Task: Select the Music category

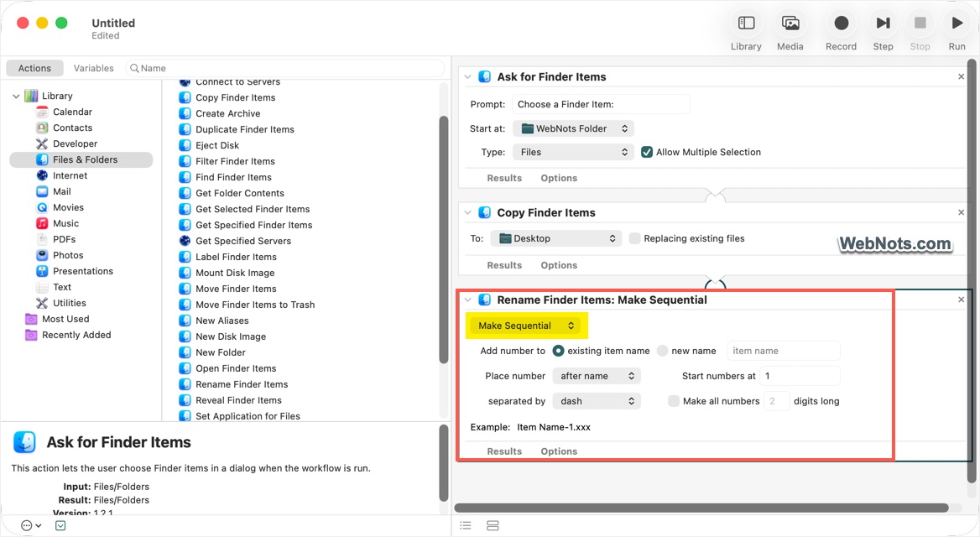Action: coord(65,223)
